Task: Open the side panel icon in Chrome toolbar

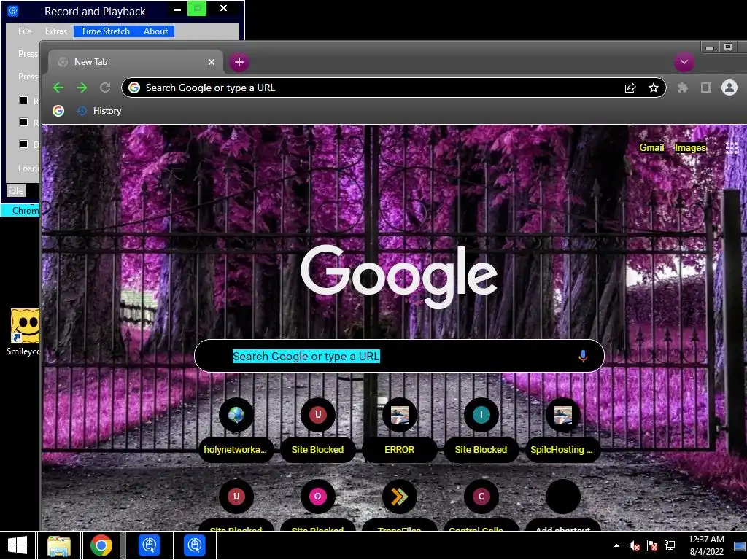Action: 706,87
